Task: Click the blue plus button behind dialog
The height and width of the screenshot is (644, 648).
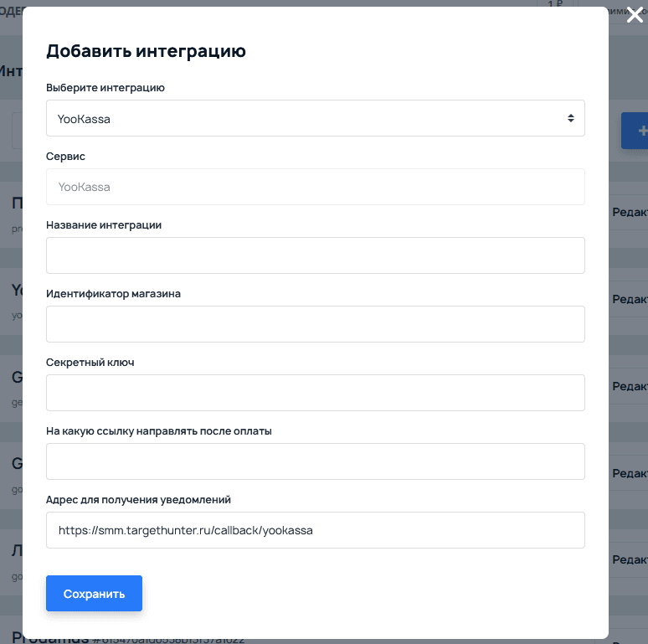Action: coord(638,131)
